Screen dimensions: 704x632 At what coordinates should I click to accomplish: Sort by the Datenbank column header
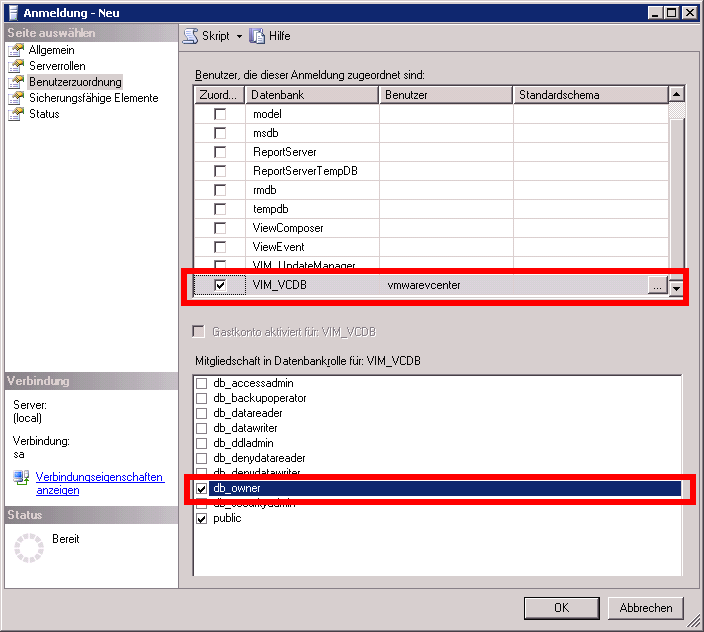pyautogui.click(x=312, y=94)
